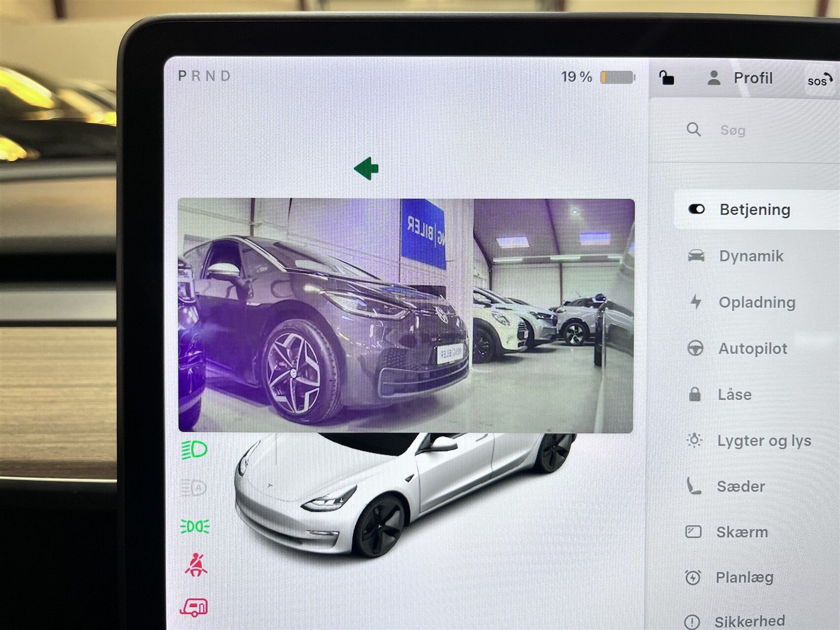
Task: Tap the green left turn signal arrow
Action: tap(366, 169)
